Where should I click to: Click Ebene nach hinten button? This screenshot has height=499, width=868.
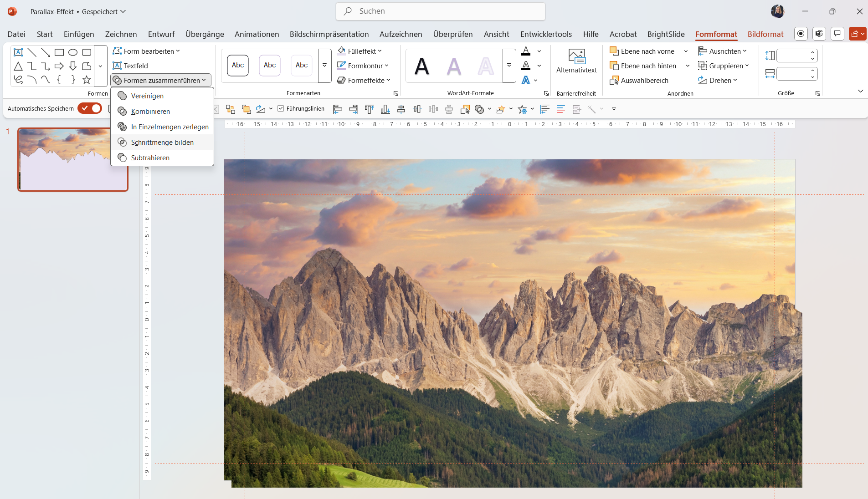(643, 66)
